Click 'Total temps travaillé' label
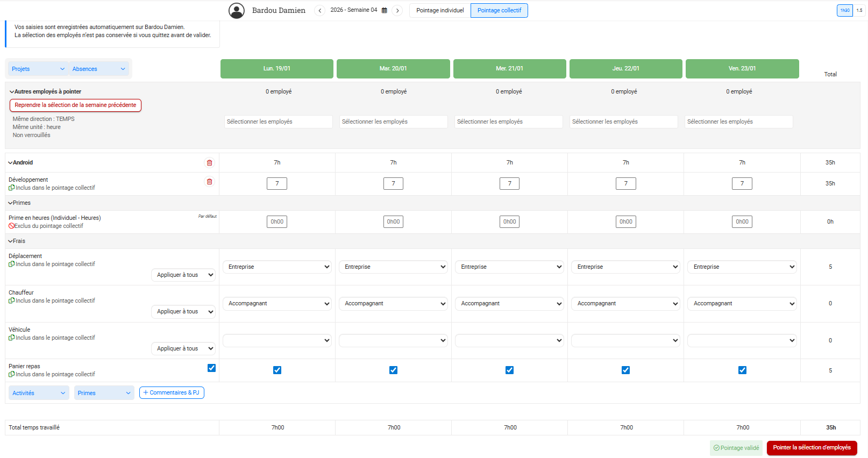 tap(34, 428)
